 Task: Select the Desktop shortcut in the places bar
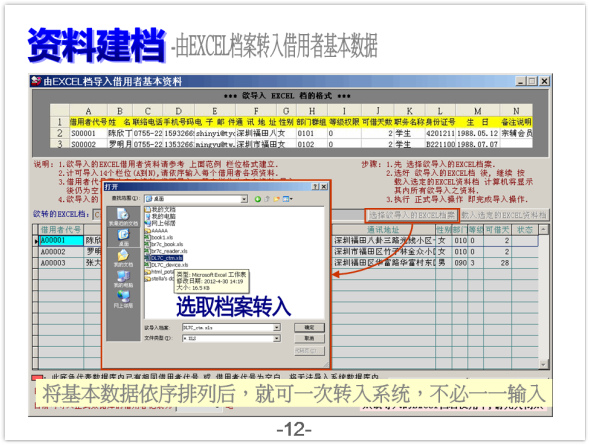coord(123,238)
